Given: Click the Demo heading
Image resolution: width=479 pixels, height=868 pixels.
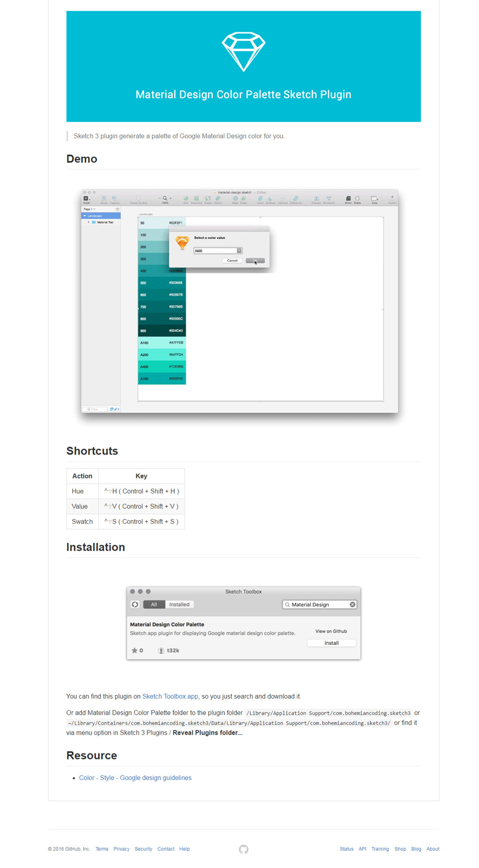Looking at the screenshot, I should click(82, 159).
